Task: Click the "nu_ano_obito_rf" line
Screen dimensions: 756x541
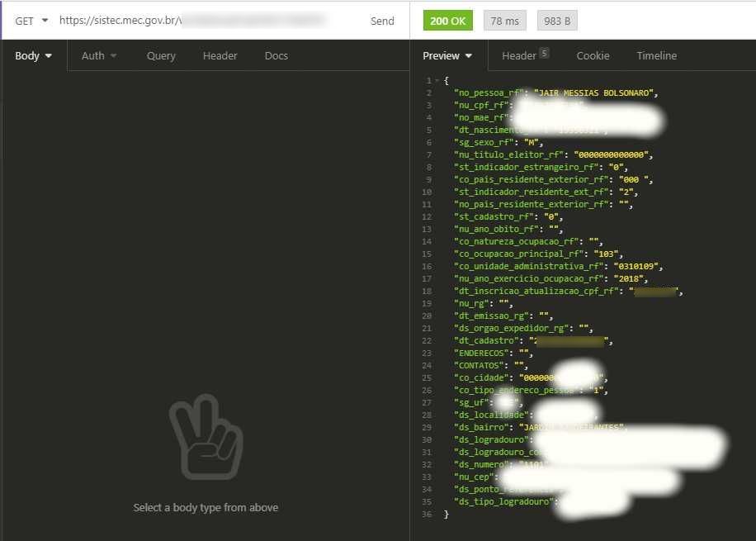Action: 508,229
